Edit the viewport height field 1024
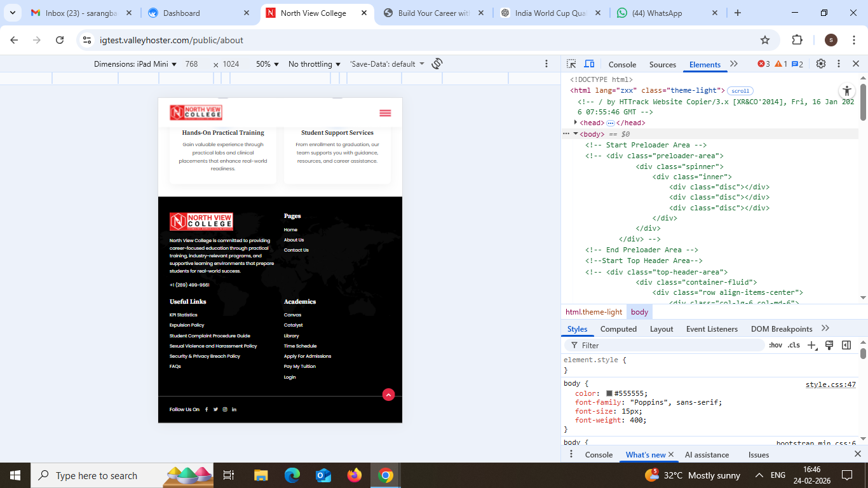Screen dimensions: 868x488 [233, 64]
